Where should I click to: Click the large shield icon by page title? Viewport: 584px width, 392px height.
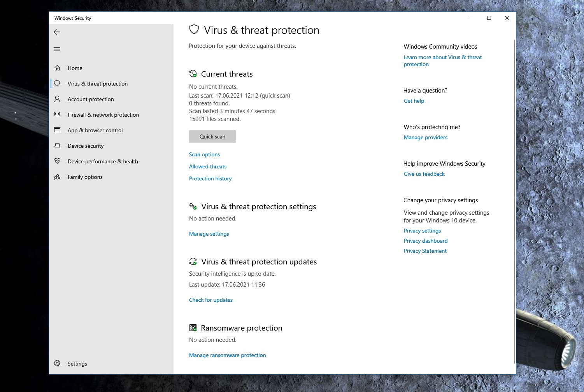(x=194, y=30)
